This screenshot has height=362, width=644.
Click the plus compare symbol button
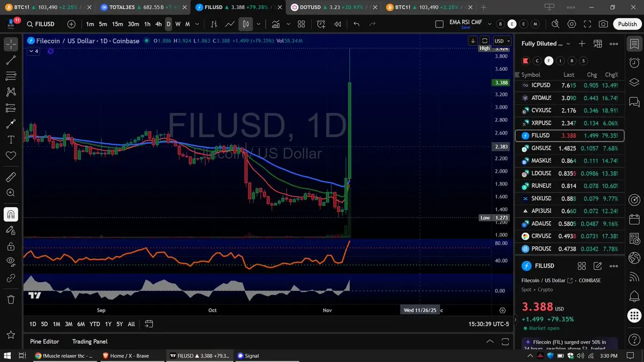(x=71, y=24)
